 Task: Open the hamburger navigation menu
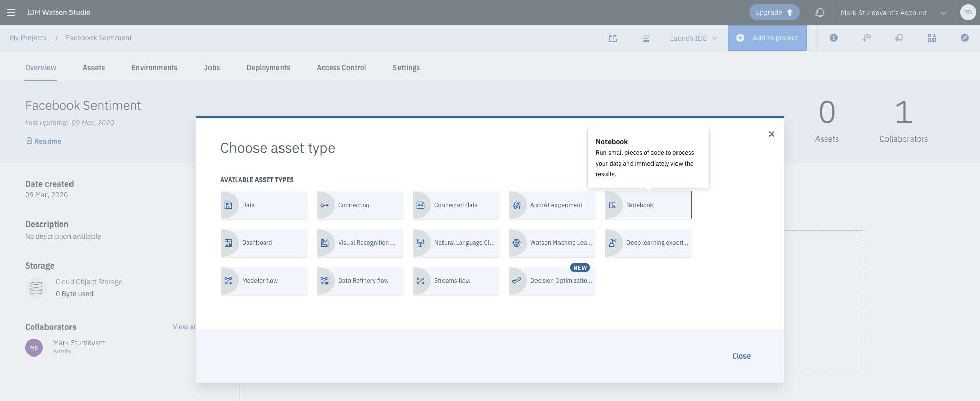(11, 12)
